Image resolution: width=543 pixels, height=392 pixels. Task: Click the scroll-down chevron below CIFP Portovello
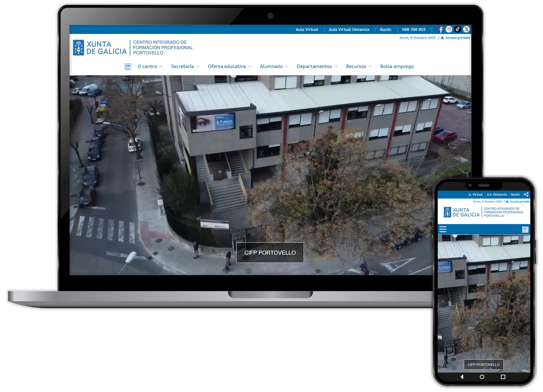tap(272, 272)
